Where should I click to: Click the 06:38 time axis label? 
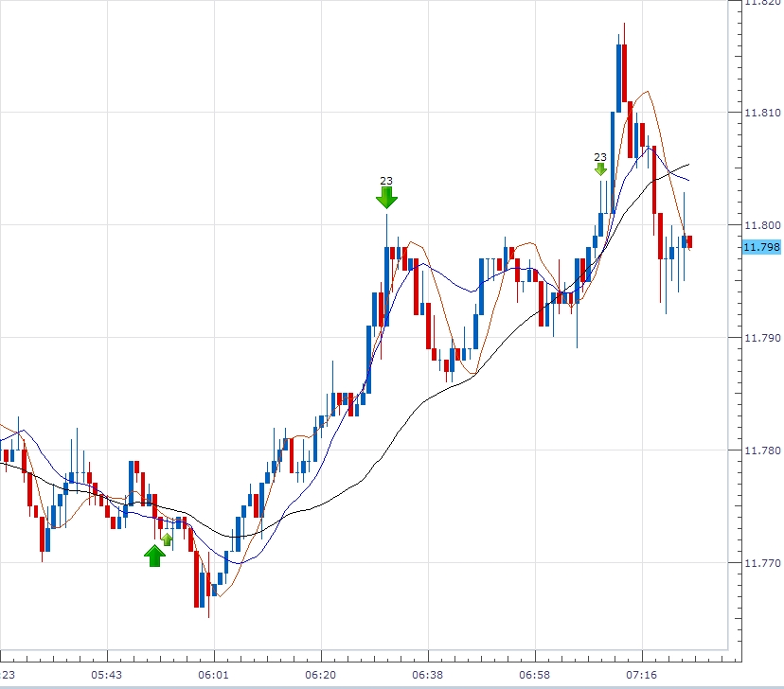tap(427, 675)
